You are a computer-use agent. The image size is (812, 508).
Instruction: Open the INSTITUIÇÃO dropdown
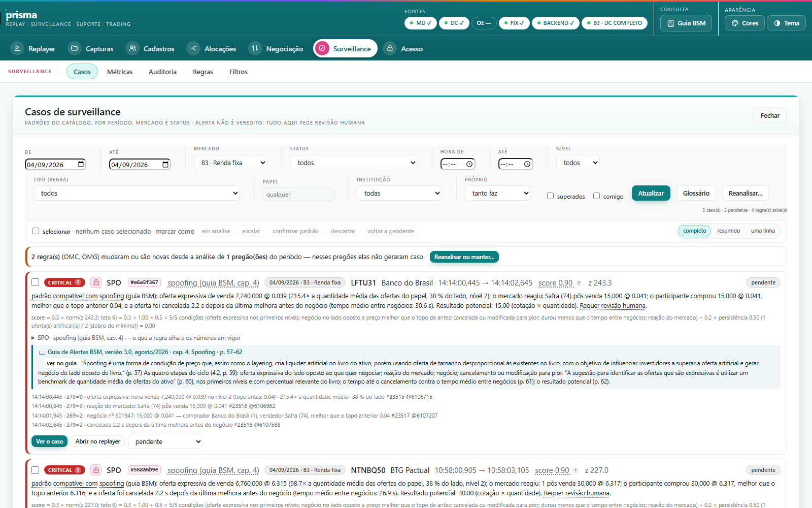coord(399,193)
